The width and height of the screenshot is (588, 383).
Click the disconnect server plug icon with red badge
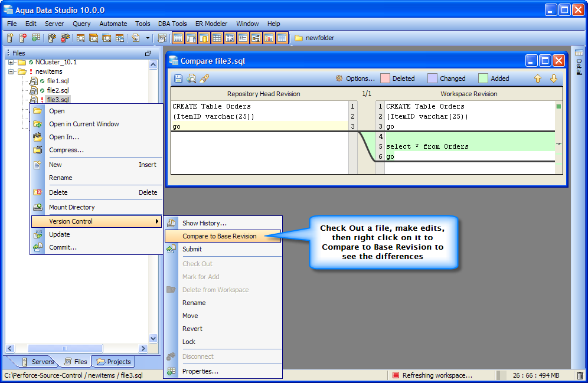[66, 38]
